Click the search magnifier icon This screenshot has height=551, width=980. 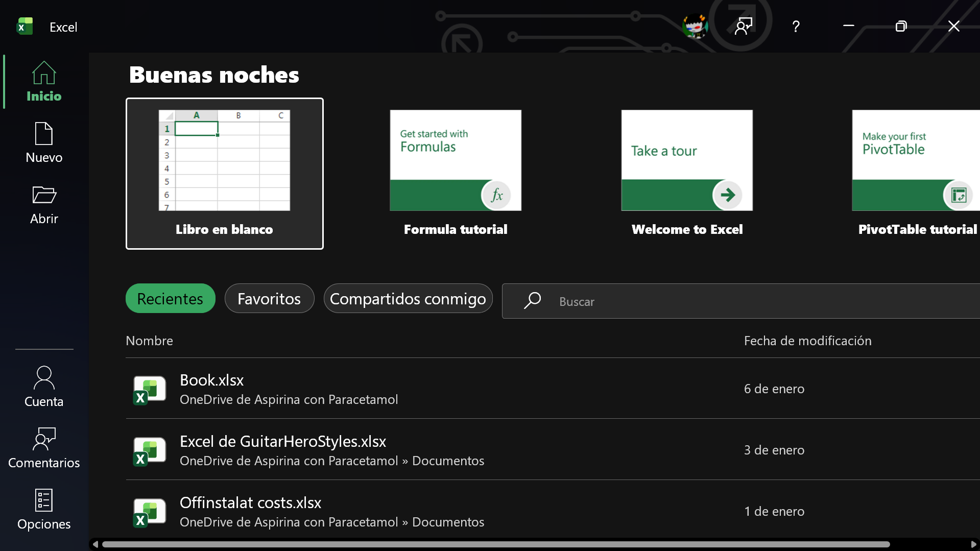coord(532,301)
